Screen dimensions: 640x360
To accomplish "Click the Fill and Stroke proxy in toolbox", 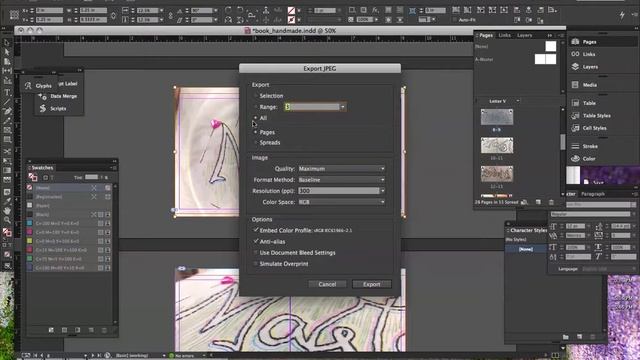I will coord(7,233).
